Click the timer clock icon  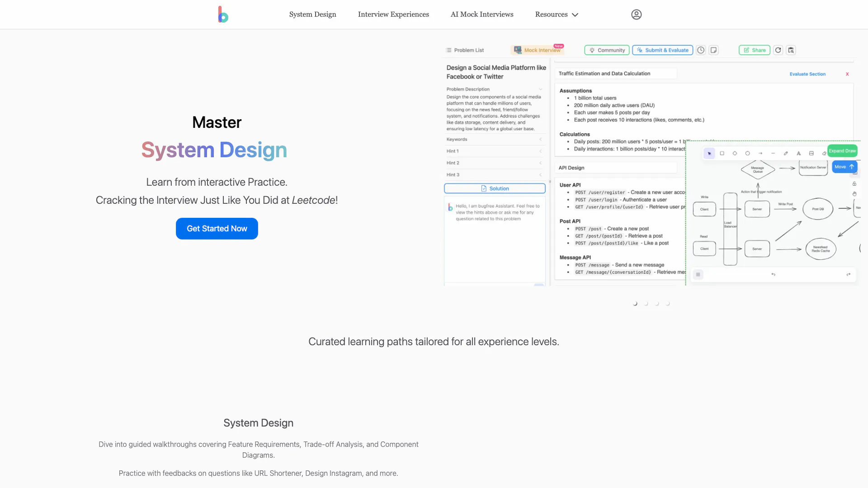tap(701, 50)
